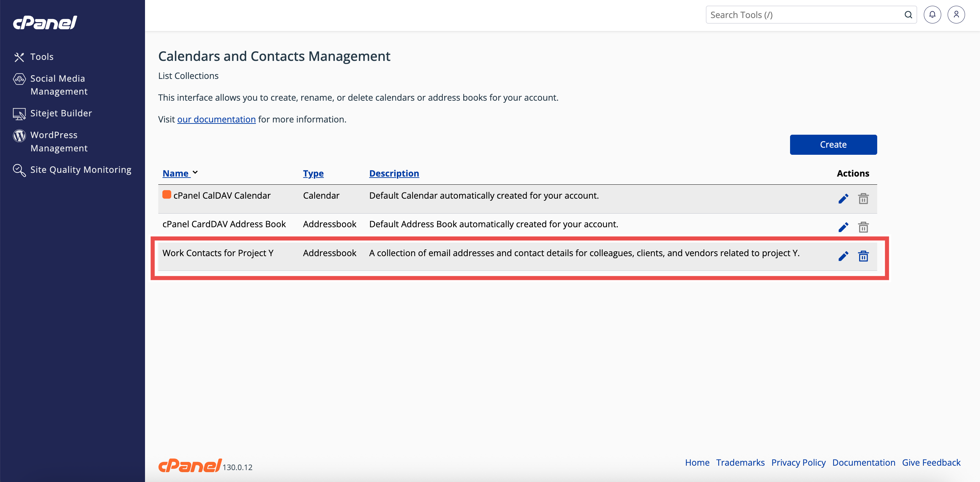Edit the cPanel CardDAV Address Book
Screen dimensions: 980x482
pyautogui.click(x=843, y=227)
